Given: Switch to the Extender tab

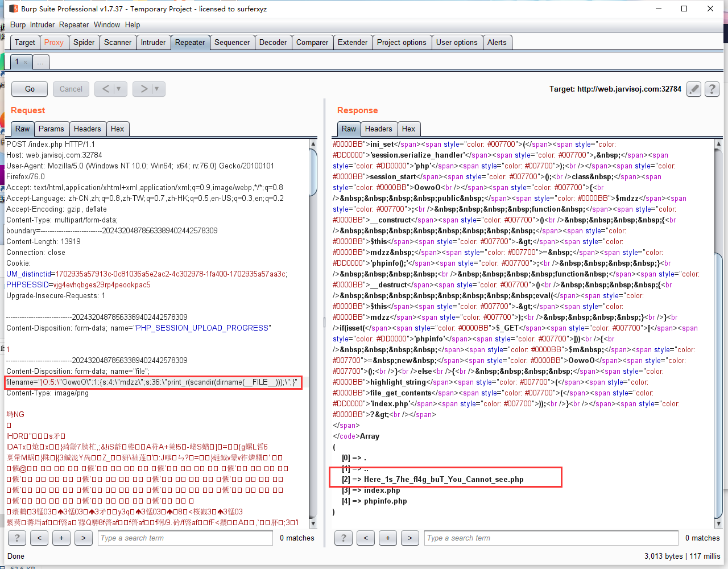Looking at the screenshot, I should (x=353, y=42).
